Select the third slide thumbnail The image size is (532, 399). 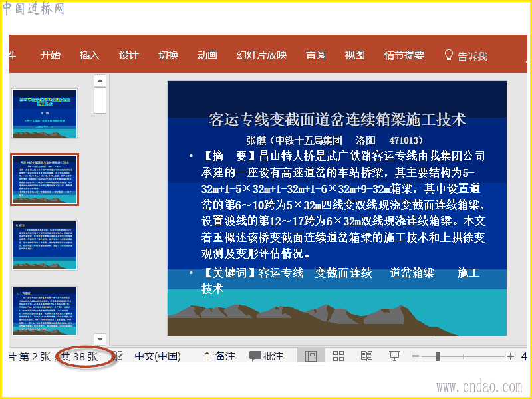pyautogui.click(x=45, y=245)
